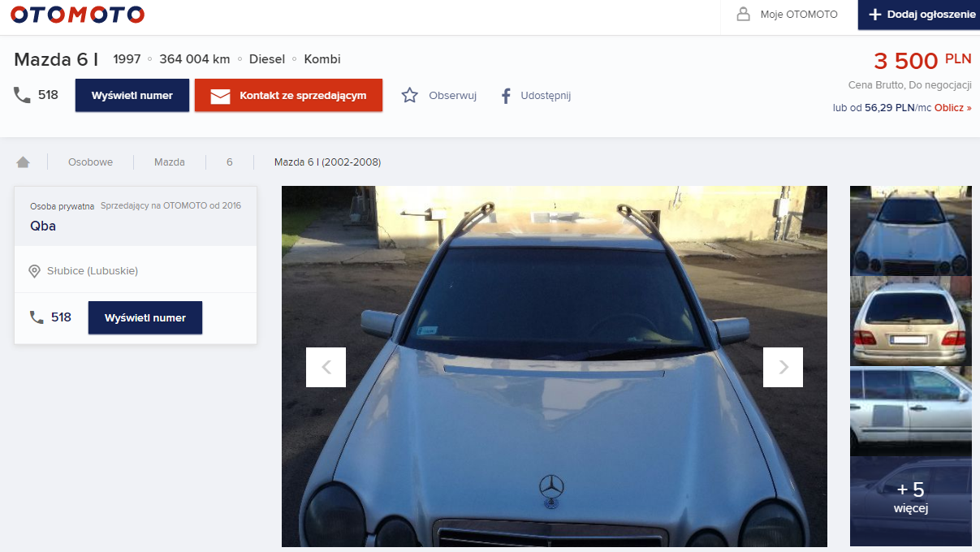980x552 pixels.
Task: Open the +5 więcej photos thumbnail
Action: tap(910, 500)
